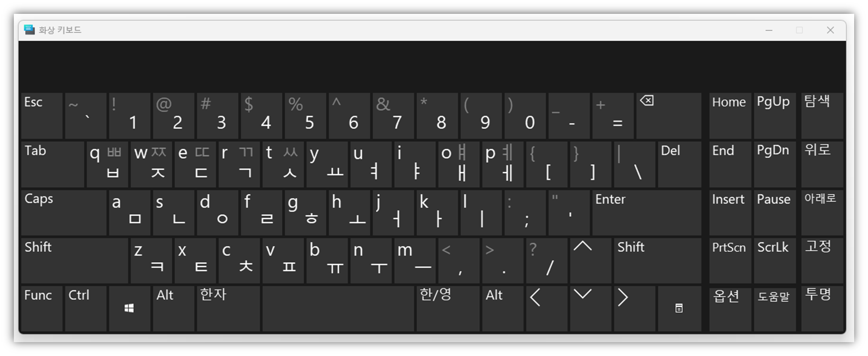Open the 옵션 (Options) key
The height and width of the screenshot is (356, 868).
click(730, 308)
